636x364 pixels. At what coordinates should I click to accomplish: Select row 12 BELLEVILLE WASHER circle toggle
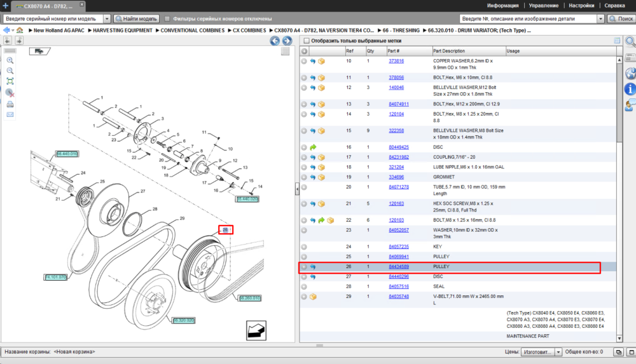[304, 88]
